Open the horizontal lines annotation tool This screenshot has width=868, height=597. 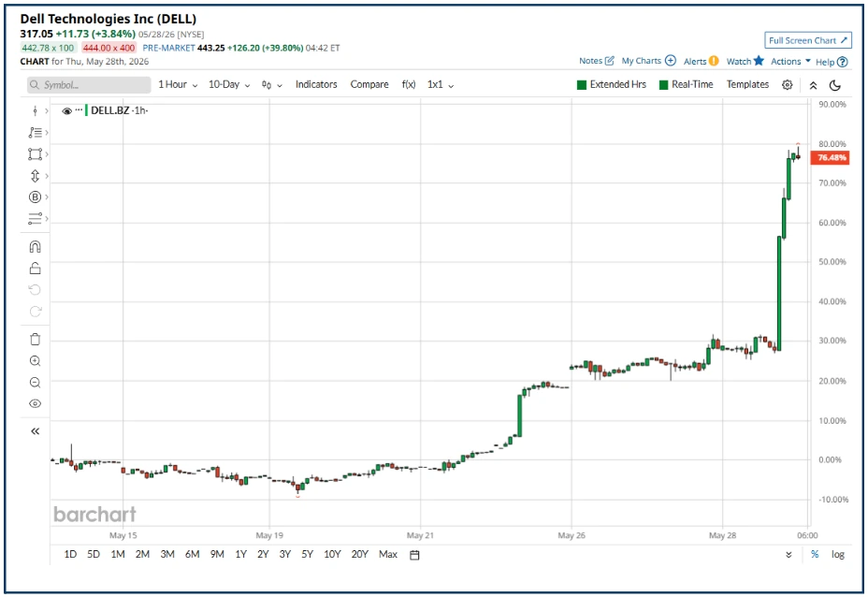tap(35, 219)
